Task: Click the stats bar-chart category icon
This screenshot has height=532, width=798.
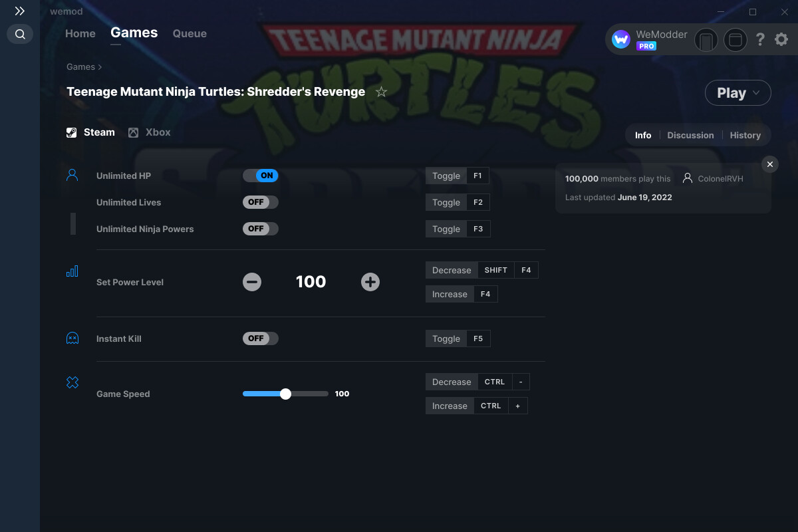Action: pyautogui.click(x=72, y=271)
